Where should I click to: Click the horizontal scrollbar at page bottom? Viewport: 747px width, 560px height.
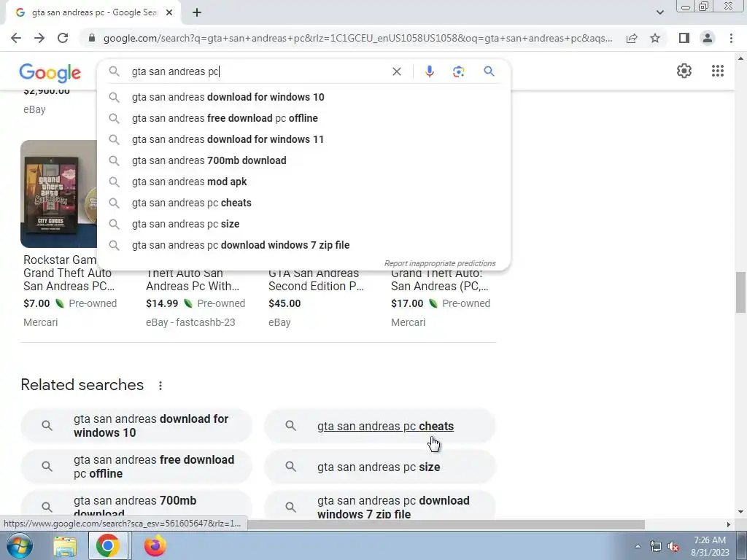[446, 524]
